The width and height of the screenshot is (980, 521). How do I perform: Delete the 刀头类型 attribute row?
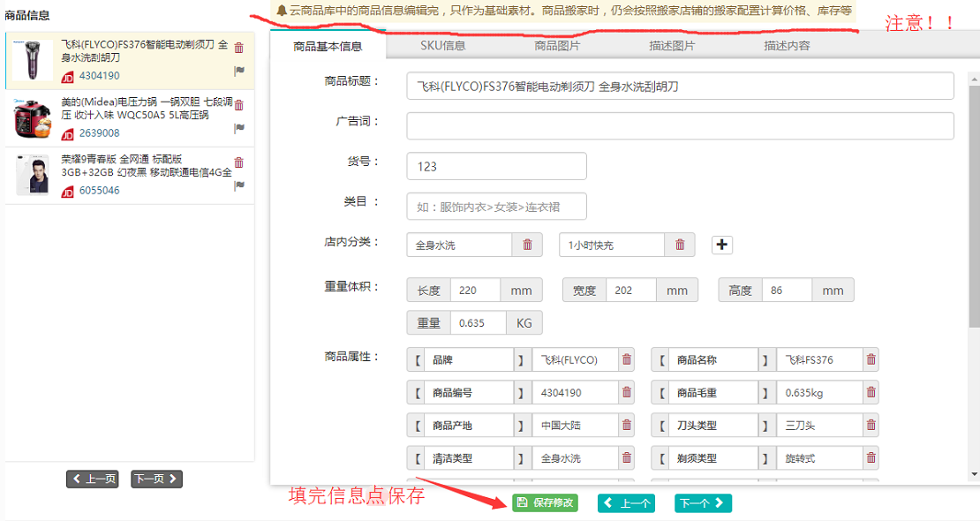871,426
